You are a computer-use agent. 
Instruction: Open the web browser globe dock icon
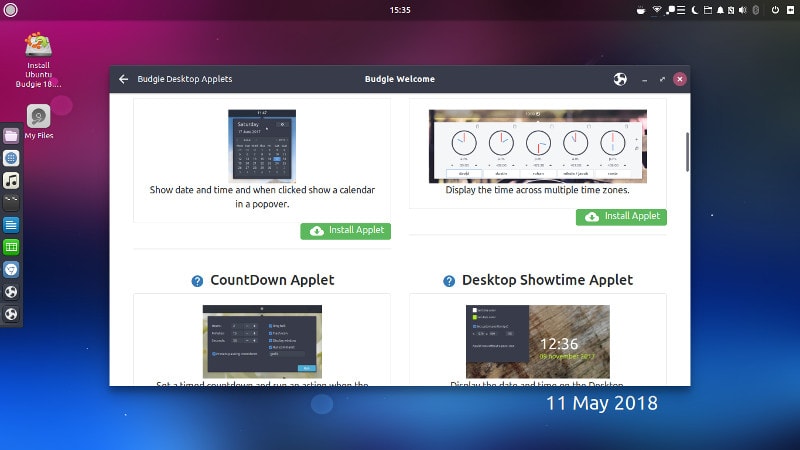tap(11, 158)
